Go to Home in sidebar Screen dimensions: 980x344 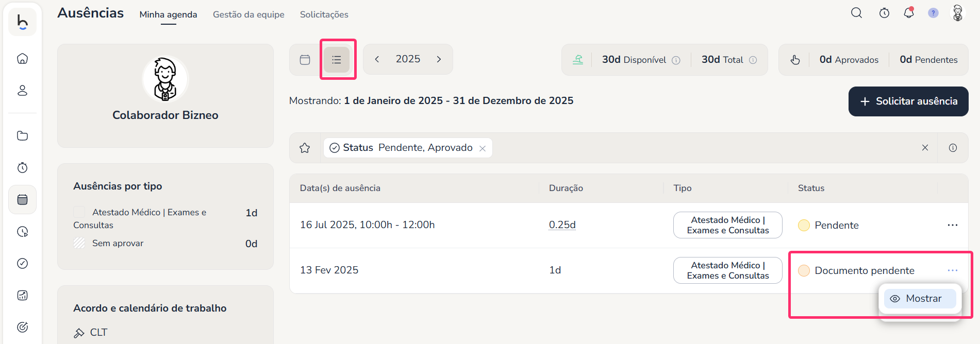coord(22,59)
